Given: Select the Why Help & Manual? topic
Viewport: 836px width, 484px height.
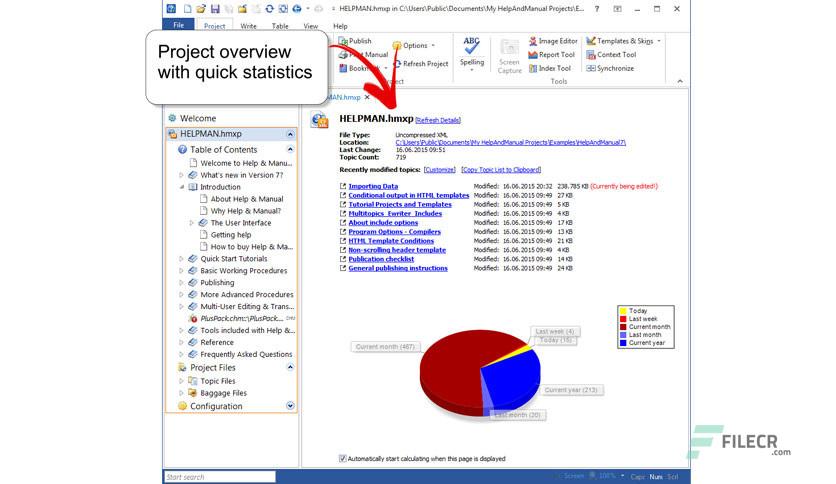Looking at the screenshot, I should [246, 211].
